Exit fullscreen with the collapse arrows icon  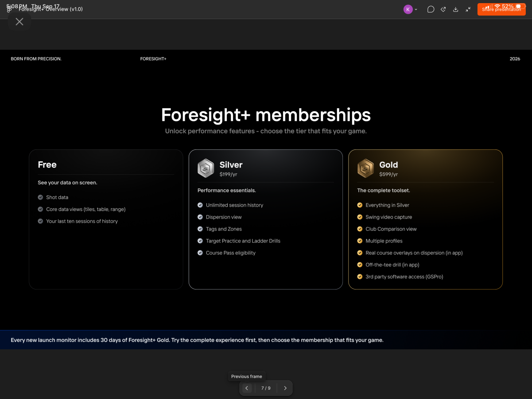coord(468,9)
